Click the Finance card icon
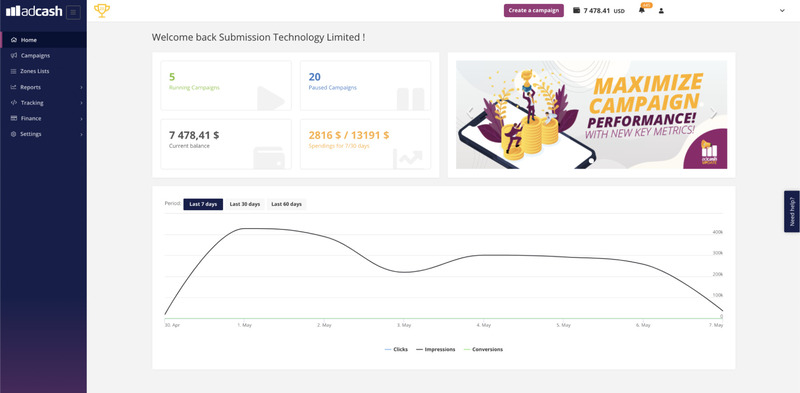The height and width of the screenshot is (393, 800). pos(14,118)
